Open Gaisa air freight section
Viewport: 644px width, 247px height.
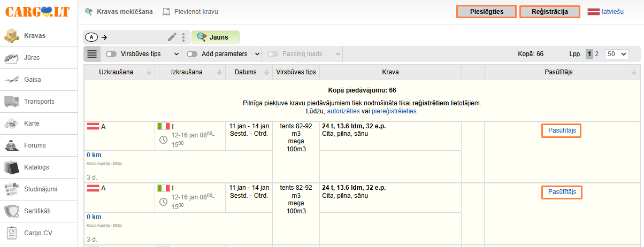[x=32, y=80]
